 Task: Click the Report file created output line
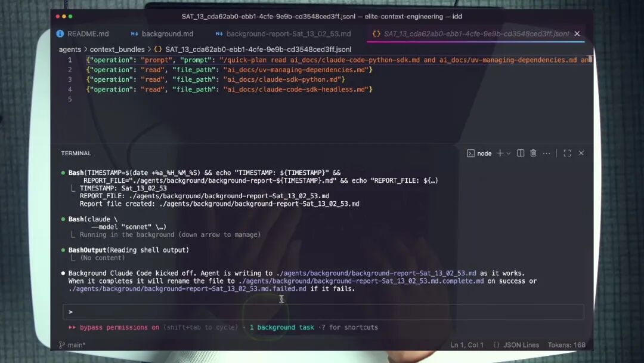pyautogui.click(x=219, y=204)
